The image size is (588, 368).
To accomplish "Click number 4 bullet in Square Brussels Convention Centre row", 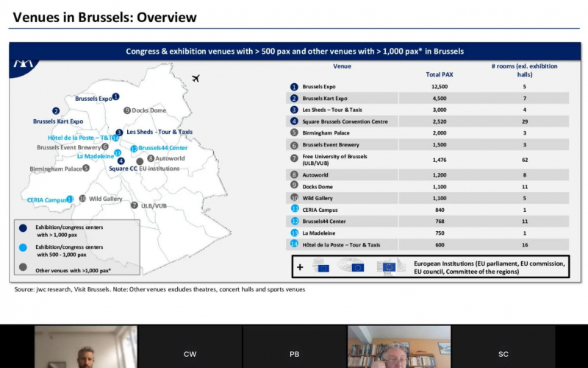I will click(294, 121).
